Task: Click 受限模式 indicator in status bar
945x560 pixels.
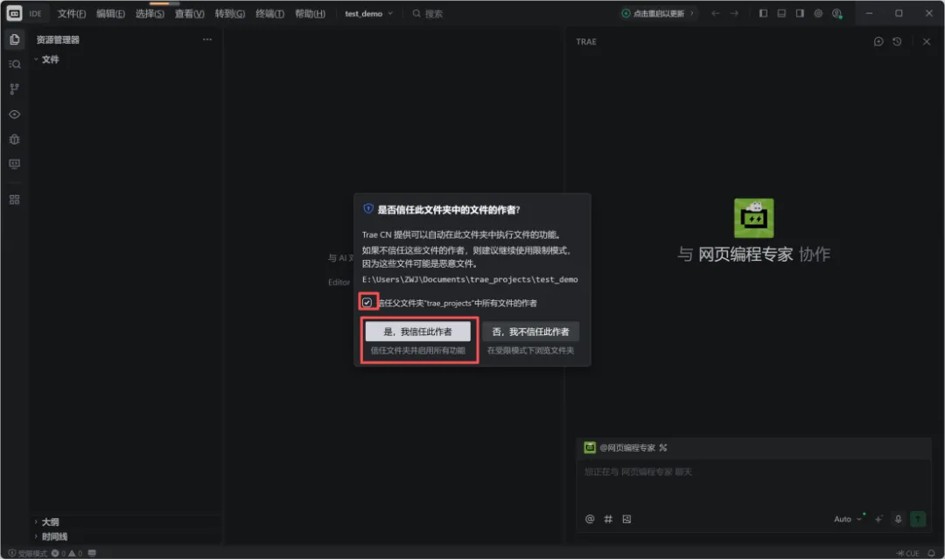Action: tap(28, 553)
